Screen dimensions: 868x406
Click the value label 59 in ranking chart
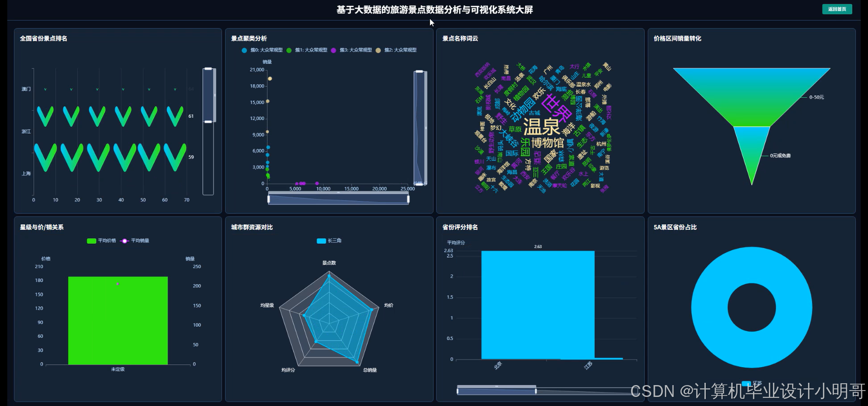coord(191,157)
